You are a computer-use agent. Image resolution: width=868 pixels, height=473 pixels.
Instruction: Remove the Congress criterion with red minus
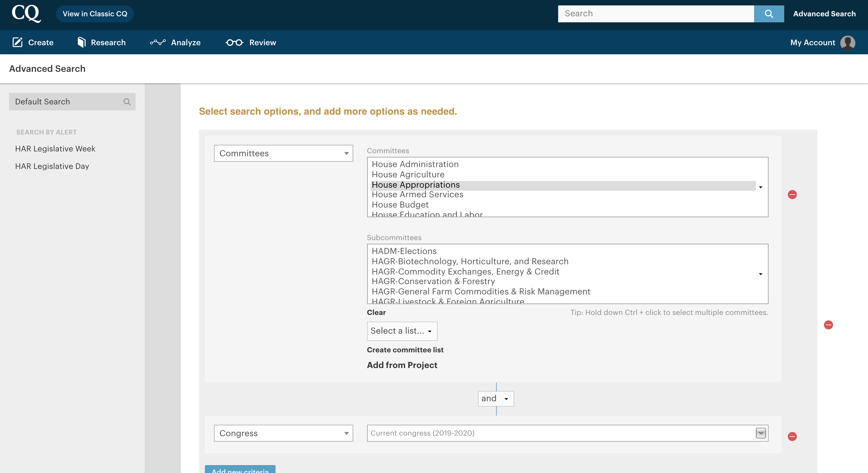[792, 436]
